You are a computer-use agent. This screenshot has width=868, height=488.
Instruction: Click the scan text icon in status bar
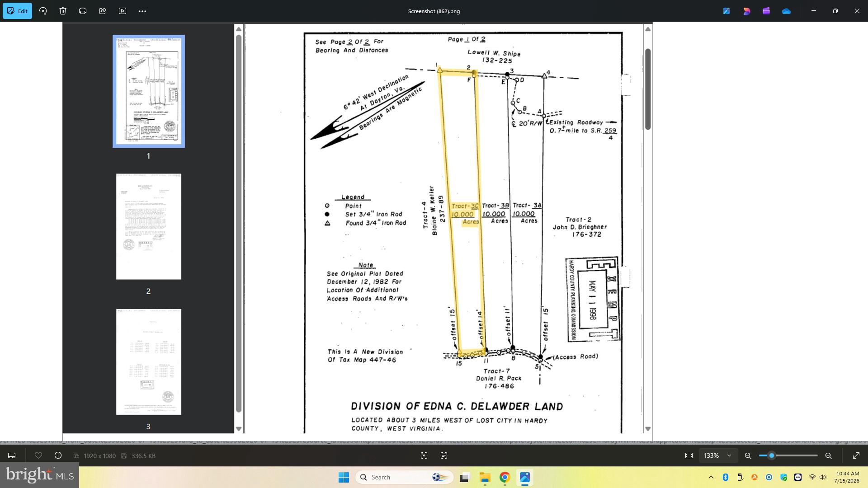tap(444, 455)
